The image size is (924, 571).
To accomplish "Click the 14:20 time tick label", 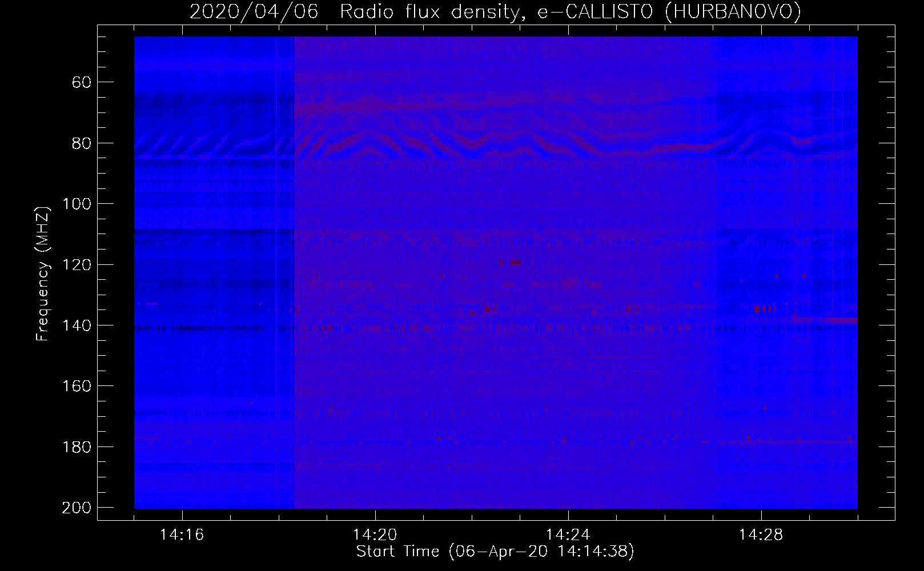I will coord(375,535).
